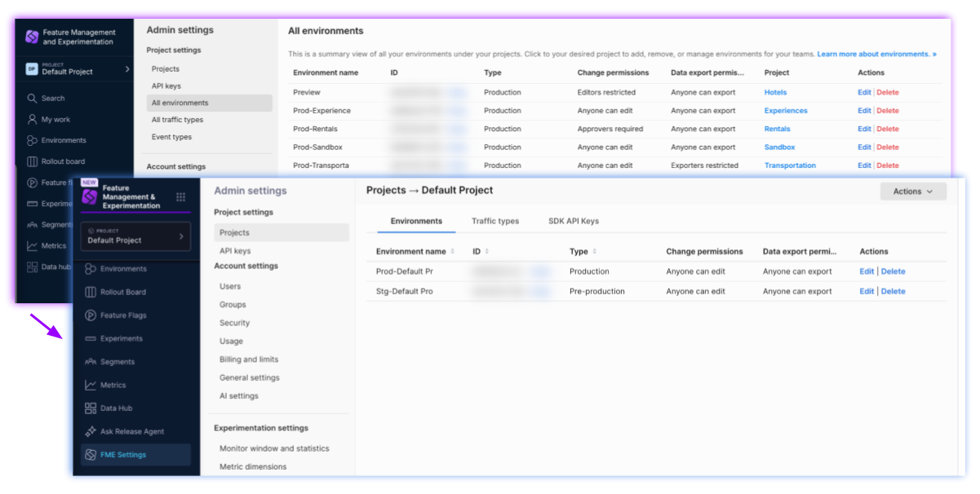The width and height of the screenshot is (980, 494).
Task: Select AI settings under Account settings
Action: pos(238,396)
